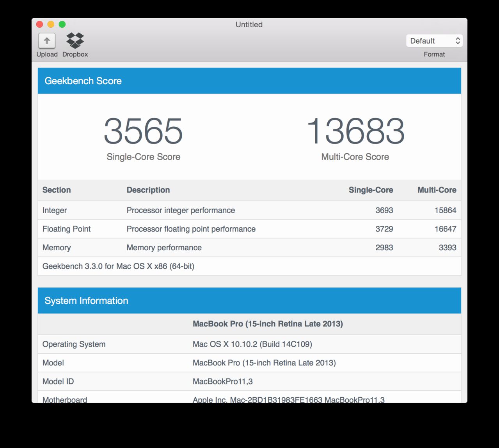This screenshot has width=499, height=448.
Task: Select Memory single-core value 2983
Action: click(384, 248)
